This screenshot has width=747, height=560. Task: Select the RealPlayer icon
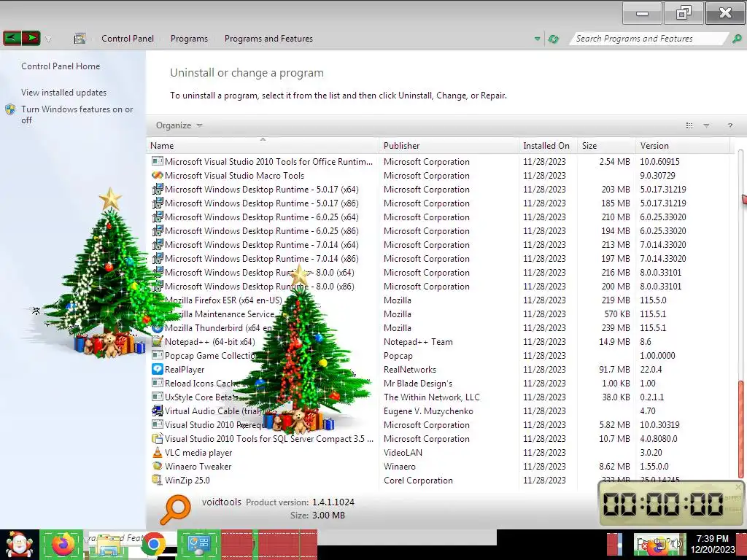pyautogui.click(x=158, y=369)
